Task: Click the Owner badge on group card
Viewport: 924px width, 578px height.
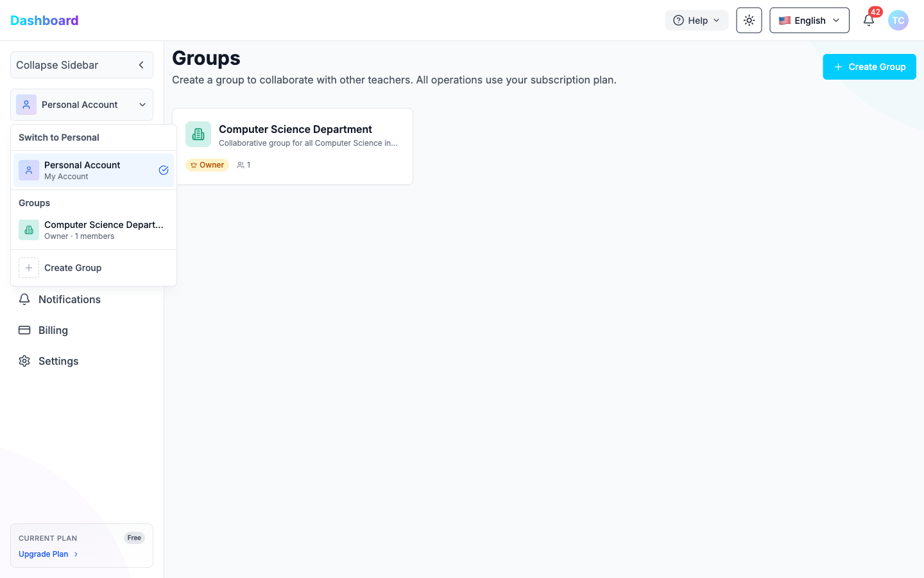Action: [207, 165]
